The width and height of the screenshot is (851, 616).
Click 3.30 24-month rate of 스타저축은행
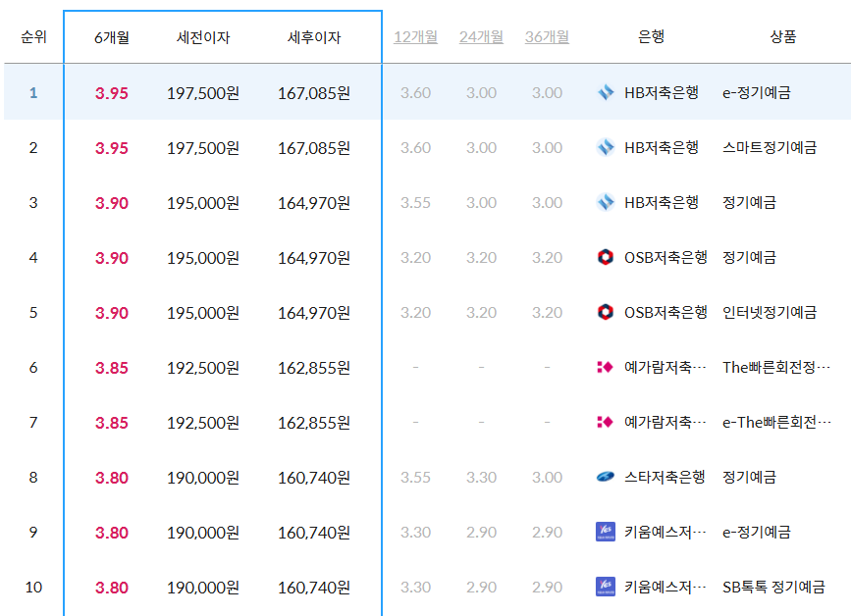pos(481,477)
